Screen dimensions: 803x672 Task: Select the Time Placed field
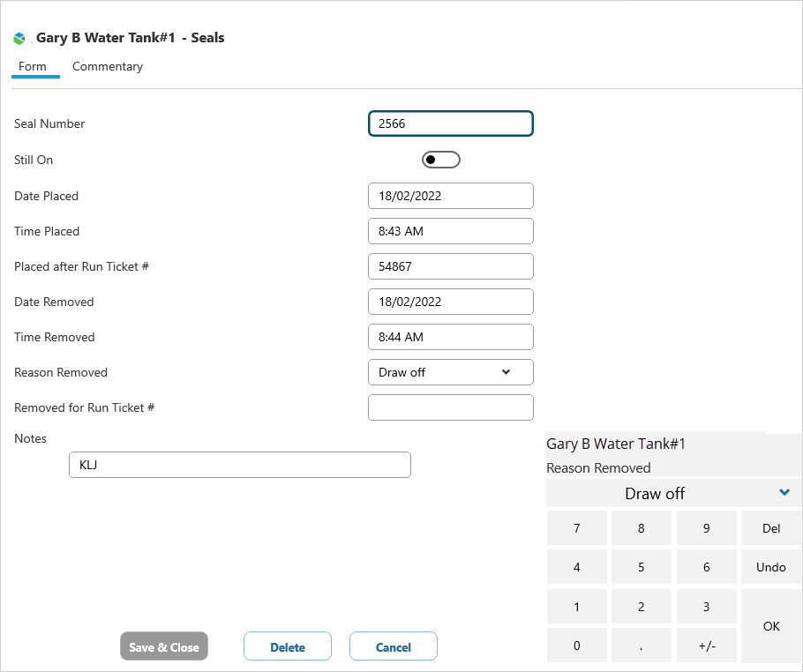tap(450, 231)
